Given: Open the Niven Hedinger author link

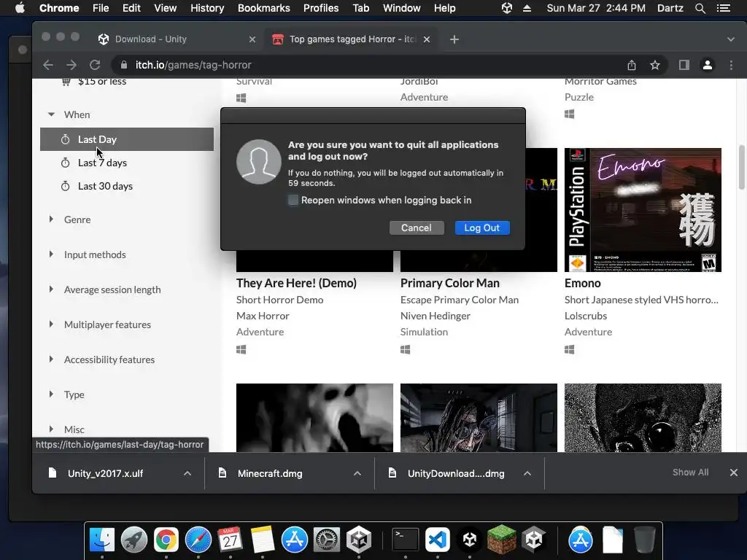Looking at the screenshot, I should (435, 316).
